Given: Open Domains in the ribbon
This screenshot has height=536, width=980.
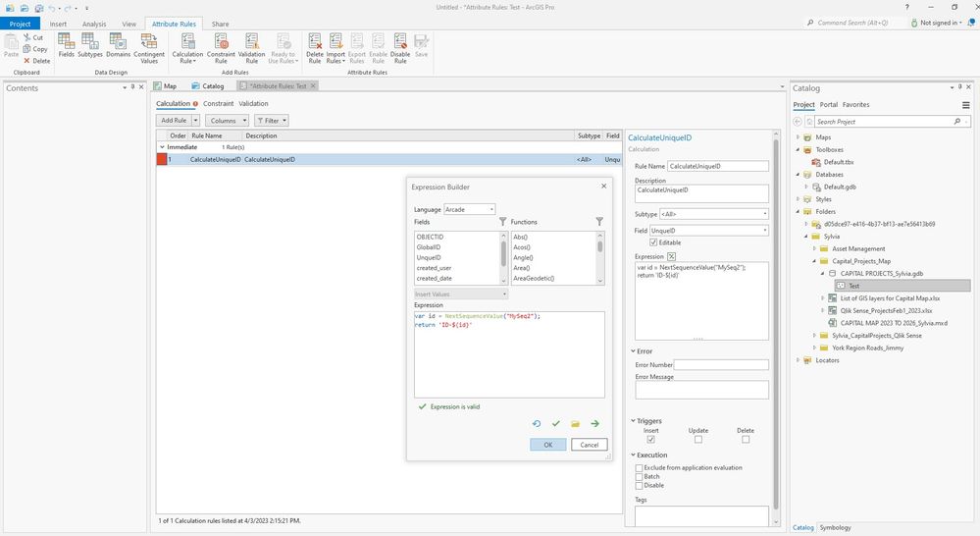Looking at the screenshot, I should [x=118, y=46].
